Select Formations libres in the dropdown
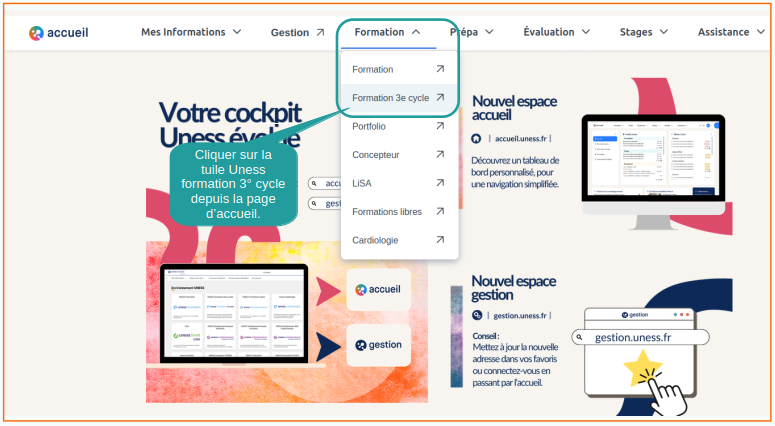 click(399, 212)
